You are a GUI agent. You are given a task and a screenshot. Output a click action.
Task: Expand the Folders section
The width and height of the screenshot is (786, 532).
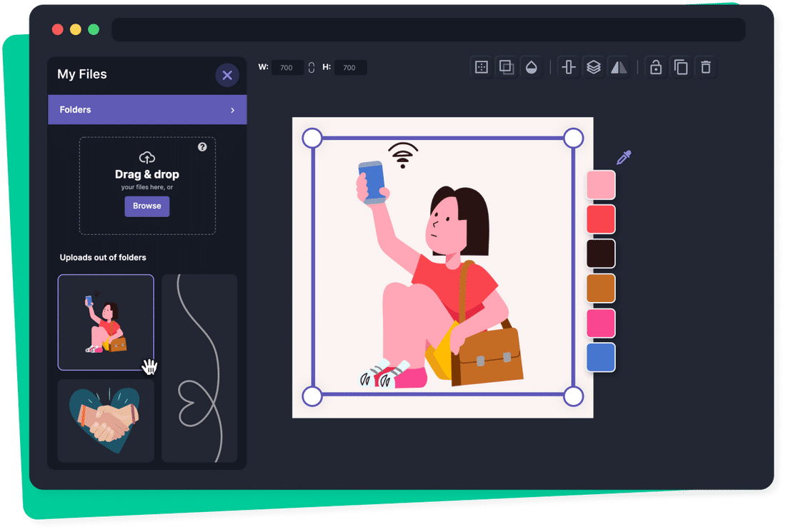coord(147,110)
